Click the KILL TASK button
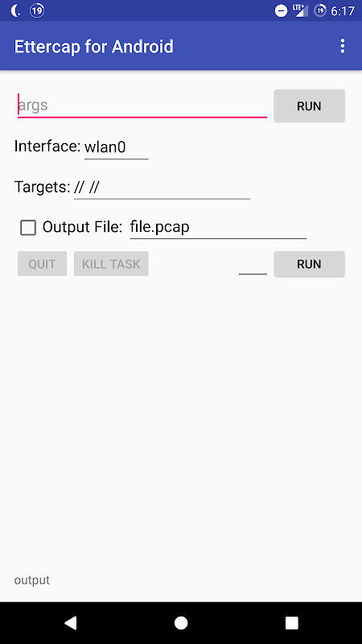The image size is (362, 644). click(x=111, y=264)
